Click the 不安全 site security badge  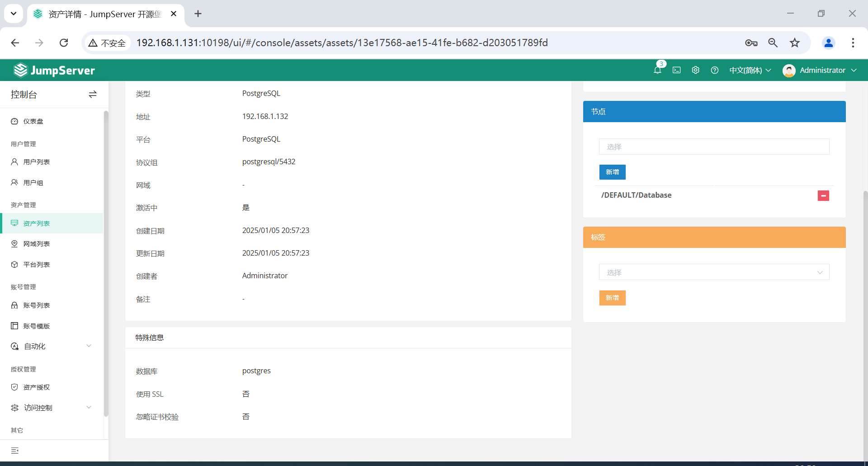click(107, 43)
